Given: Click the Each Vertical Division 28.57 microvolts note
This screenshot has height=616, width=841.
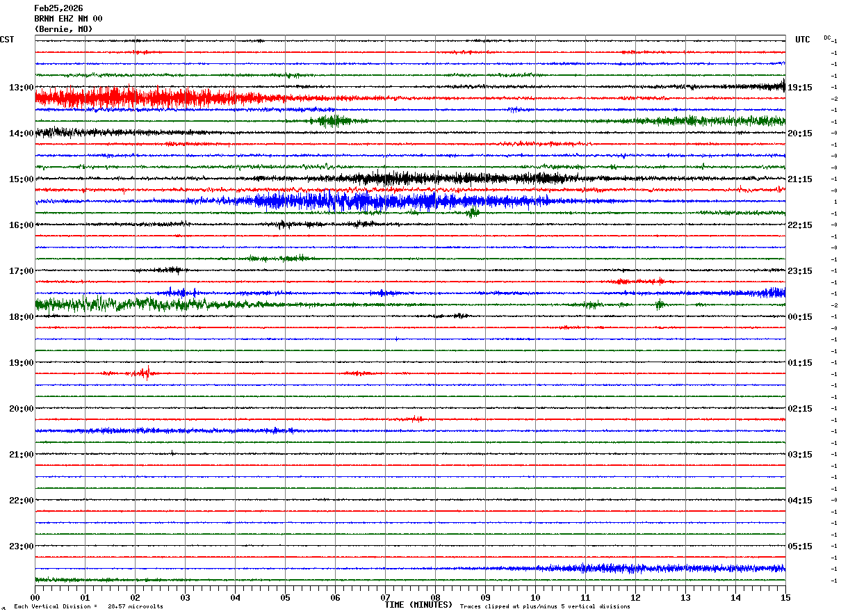Looking at the screenshot, I should (88, 606).
